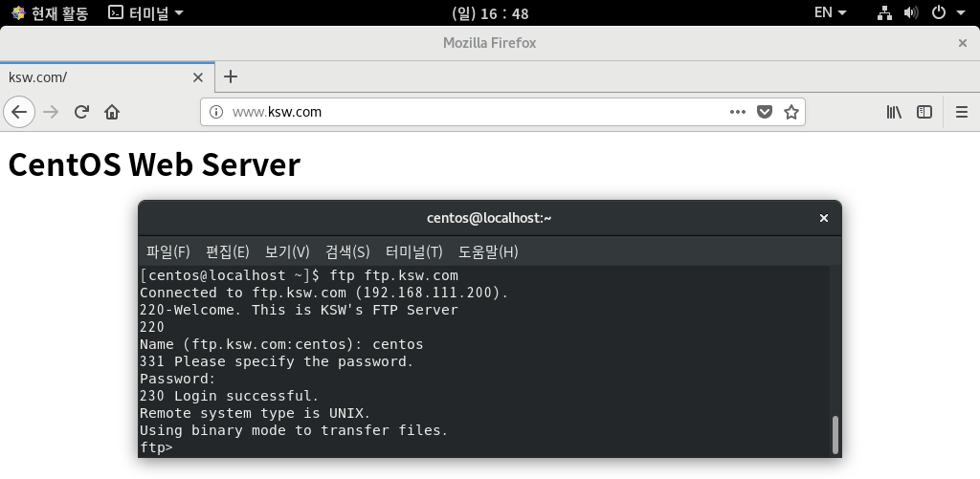The height and width of the screenshot is (479, 980).
Task: Click the 'Password:' terminal line
Action: [x=177, y=379]
